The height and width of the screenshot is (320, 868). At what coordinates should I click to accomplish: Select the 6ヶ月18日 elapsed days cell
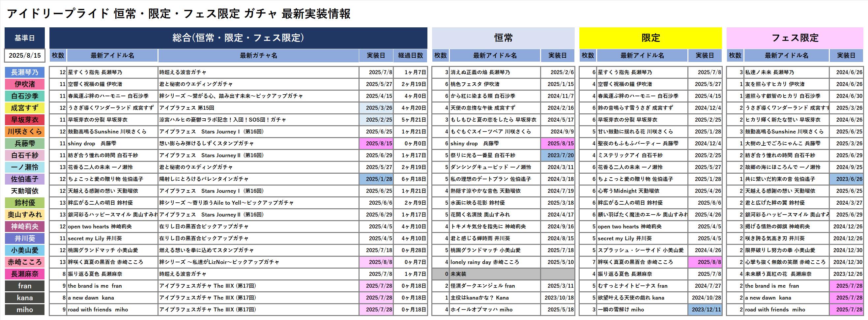(x=410, y=179)
